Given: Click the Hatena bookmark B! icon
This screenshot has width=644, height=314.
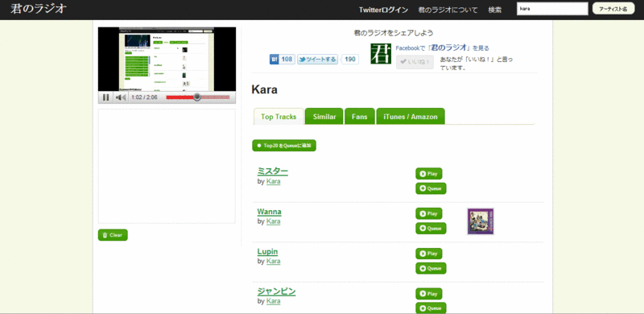Looking at the screenshot, I should [x=275, y=60].
